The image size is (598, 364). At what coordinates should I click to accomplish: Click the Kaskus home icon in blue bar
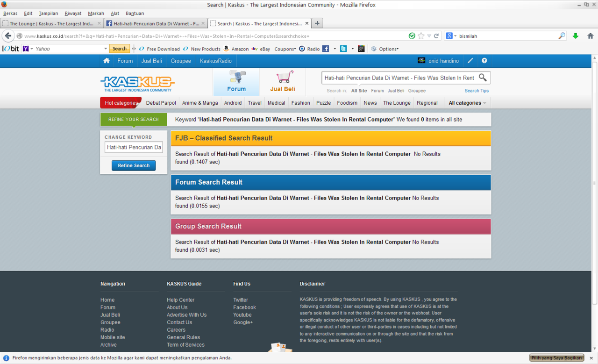point(107,61)
